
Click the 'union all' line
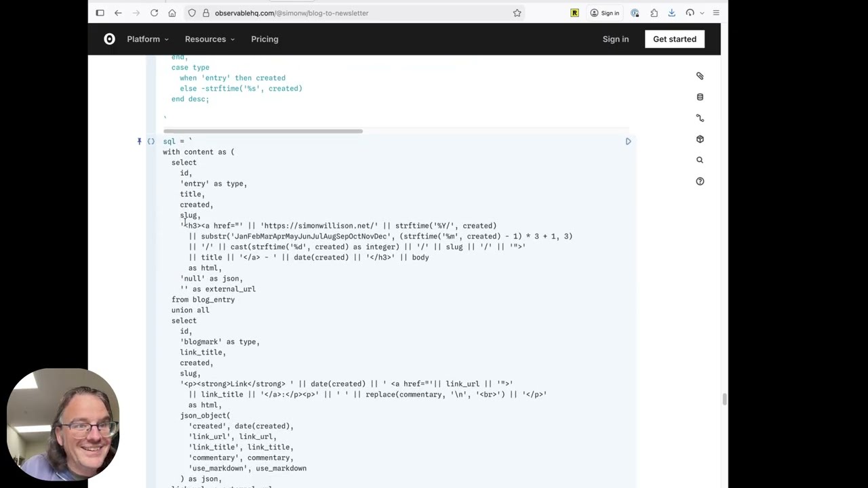coord(191,310)
